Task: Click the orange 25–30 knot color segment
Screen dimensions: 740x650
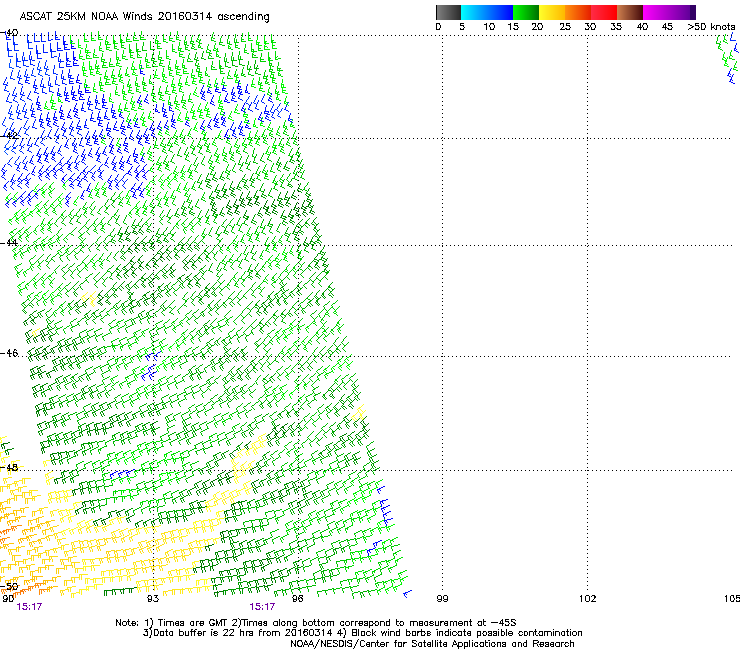Action: tap(578, 12)
